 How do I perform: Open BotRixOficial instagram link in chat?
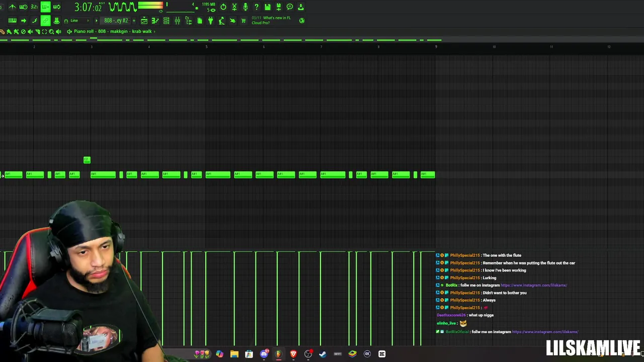(545, 332)
